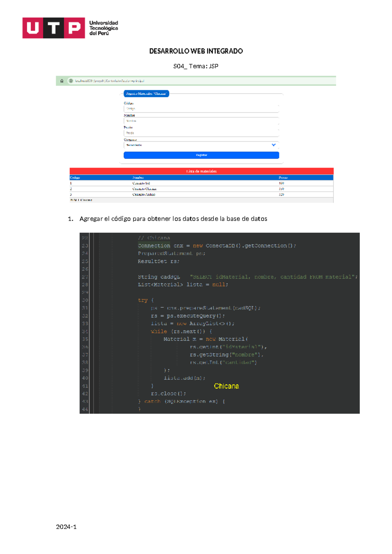This screenshot has height=554, width=392.
Task: Select the Cemento Sol table row
Action: [x=201, y=183]
